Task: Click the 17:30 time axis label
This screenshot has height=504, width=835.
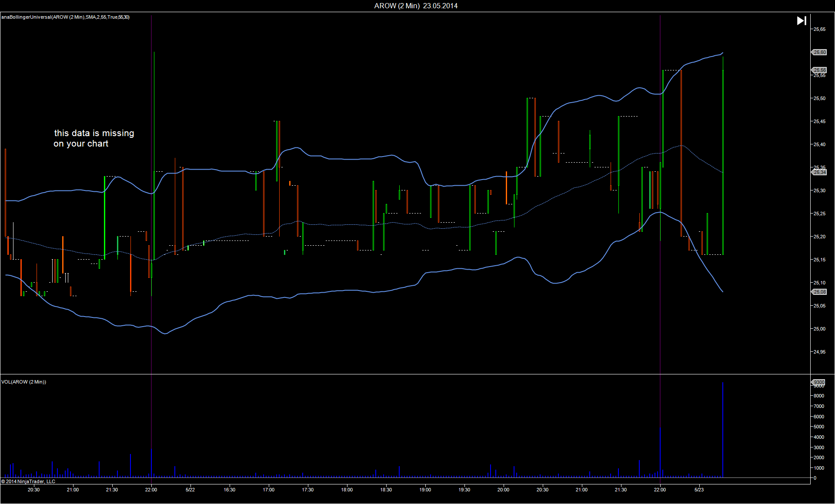Action: pos(307,490)
